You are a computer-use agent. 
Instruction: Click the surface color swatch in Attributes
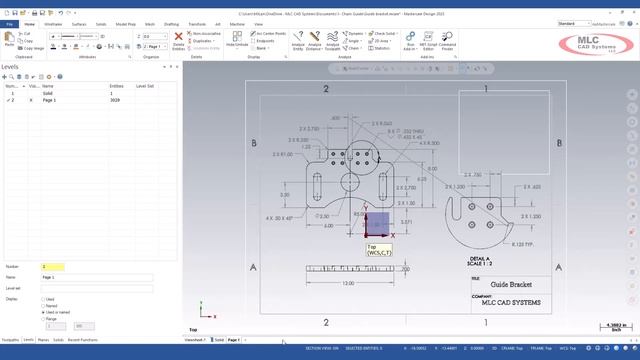76,47
